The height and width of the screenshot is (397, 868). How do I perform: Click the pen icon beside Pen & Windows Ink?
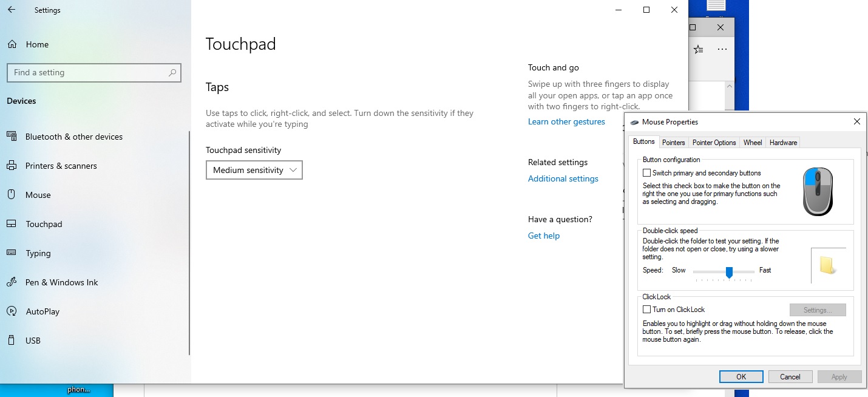coord(12,282)
